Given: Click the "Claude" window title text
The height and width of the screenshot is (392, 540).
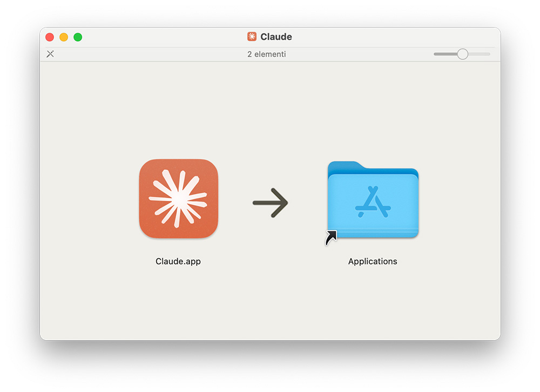Looking at the screenshot, I should (x=276, y=37).
